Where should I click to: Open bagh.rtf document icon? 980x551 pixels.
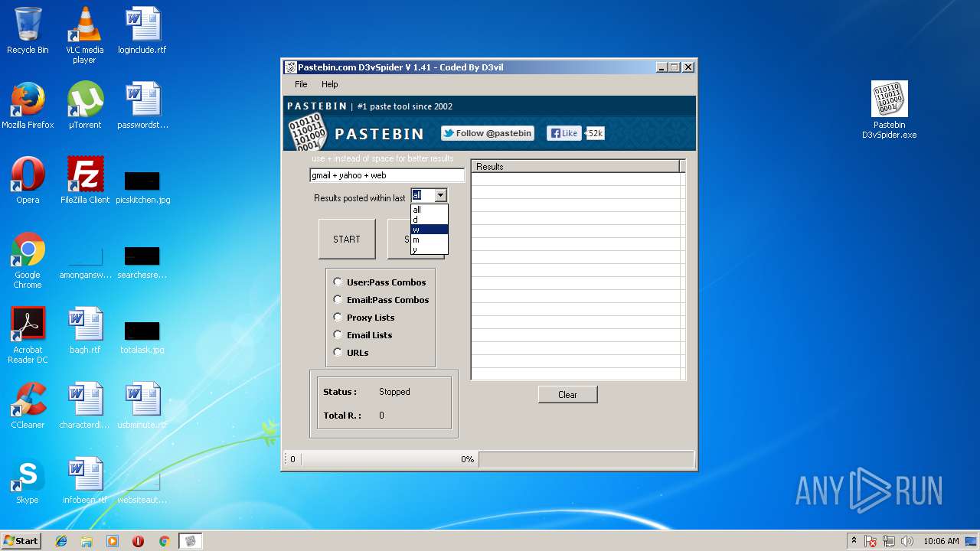click(84, 331)
